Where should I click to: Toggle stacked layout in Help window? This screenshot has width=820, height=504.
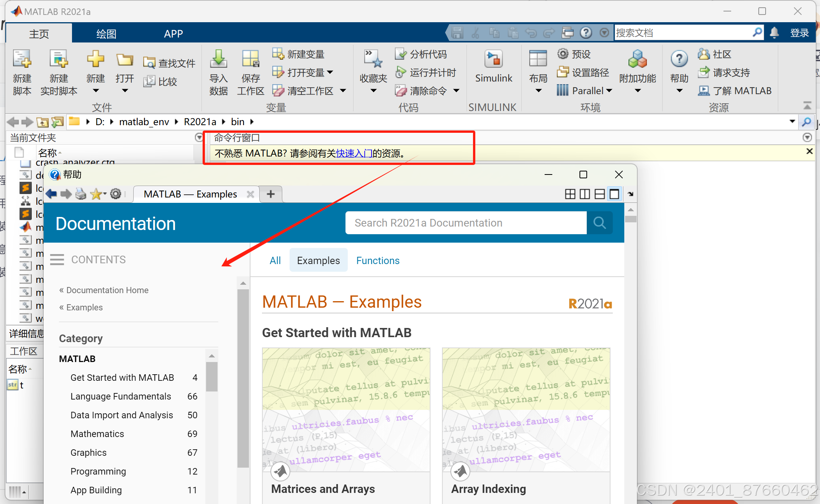pos(599,194)
